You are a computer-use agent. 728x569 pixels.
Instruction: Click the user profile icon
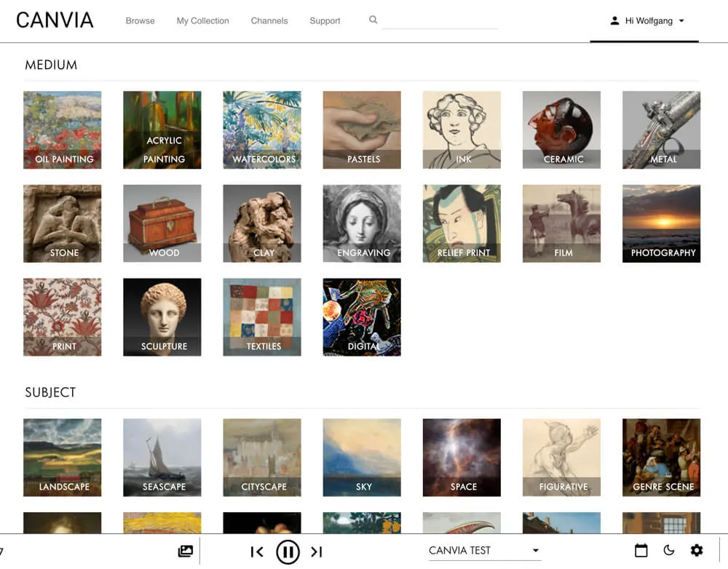(614, 20)
